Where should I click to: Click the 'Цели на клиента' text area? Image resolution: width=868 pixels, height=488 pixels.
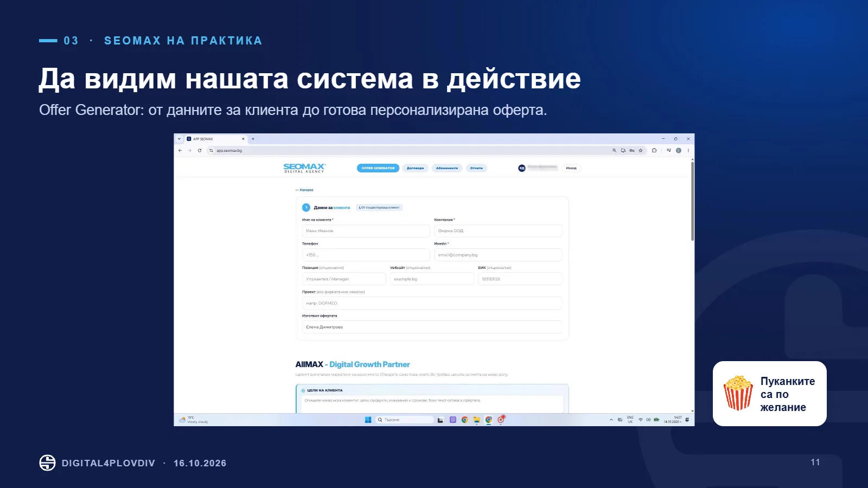click(432, 404)
